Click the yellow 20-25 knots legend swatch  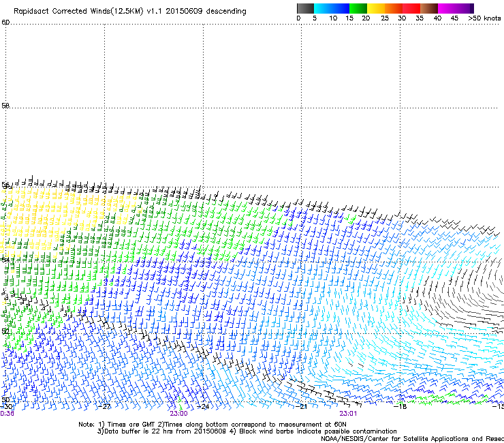[x=376, y=8]
